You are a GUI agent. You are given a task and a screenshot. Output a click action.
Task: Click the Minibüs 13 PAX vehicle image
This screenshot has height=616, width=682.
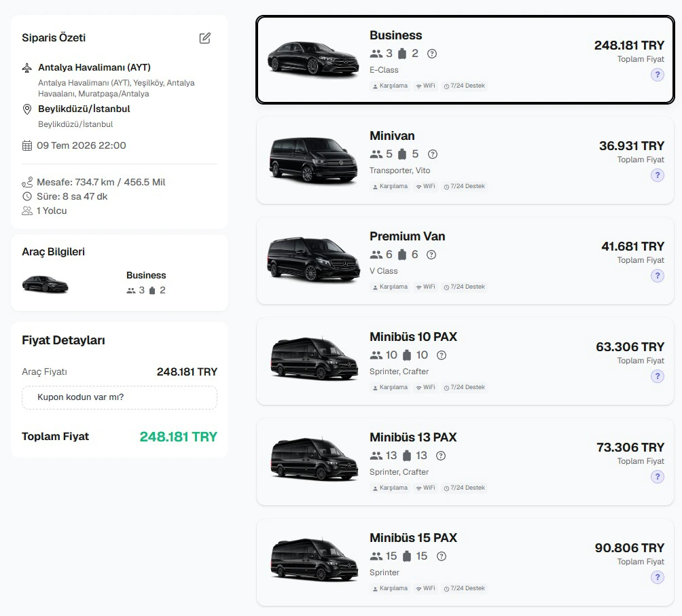(314, 459)
